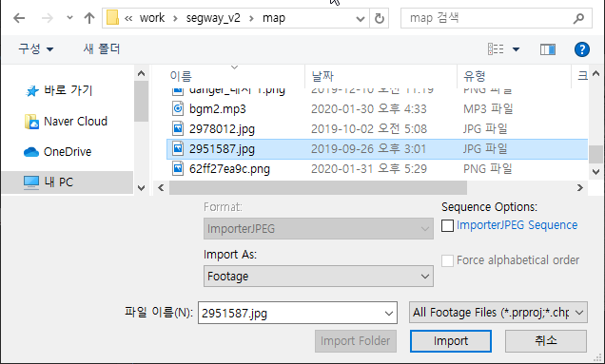Open OneDrive in navigation pane
The height and width of the screenshot is (364, 605).
click(x=68, y=151)
